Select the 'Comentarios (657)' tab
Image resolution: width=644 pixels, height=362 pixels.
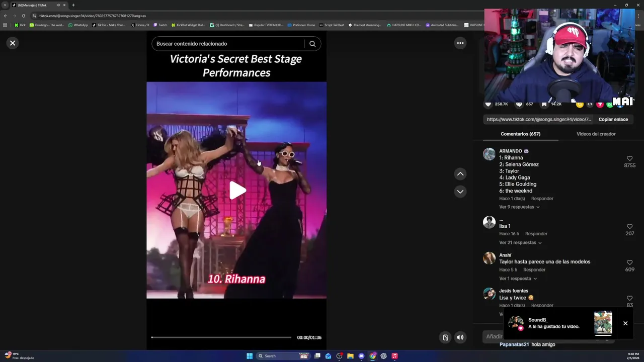[520, 134]
